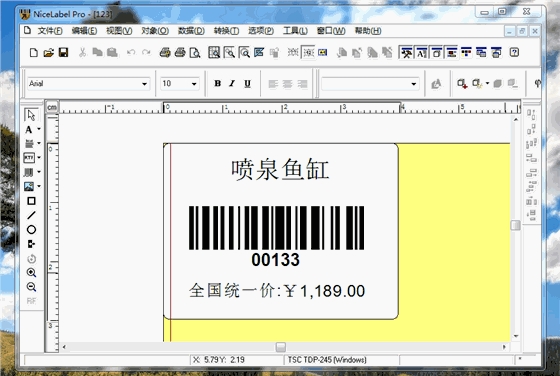This screenshot has width=560, height=376.
Task: Create a new label with the New icon
Action: point(34,53)
